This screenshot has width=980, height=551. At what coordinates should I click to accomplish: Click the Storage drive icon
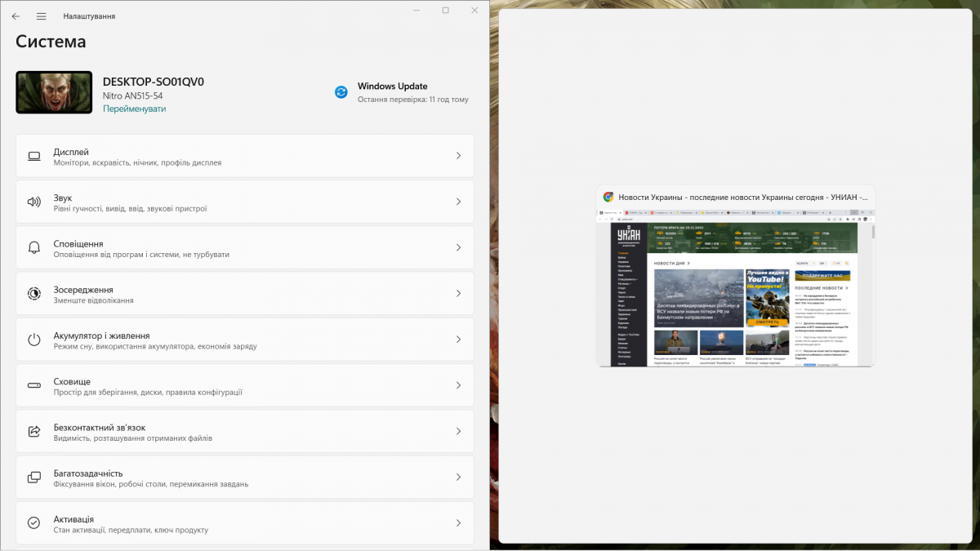34,385
